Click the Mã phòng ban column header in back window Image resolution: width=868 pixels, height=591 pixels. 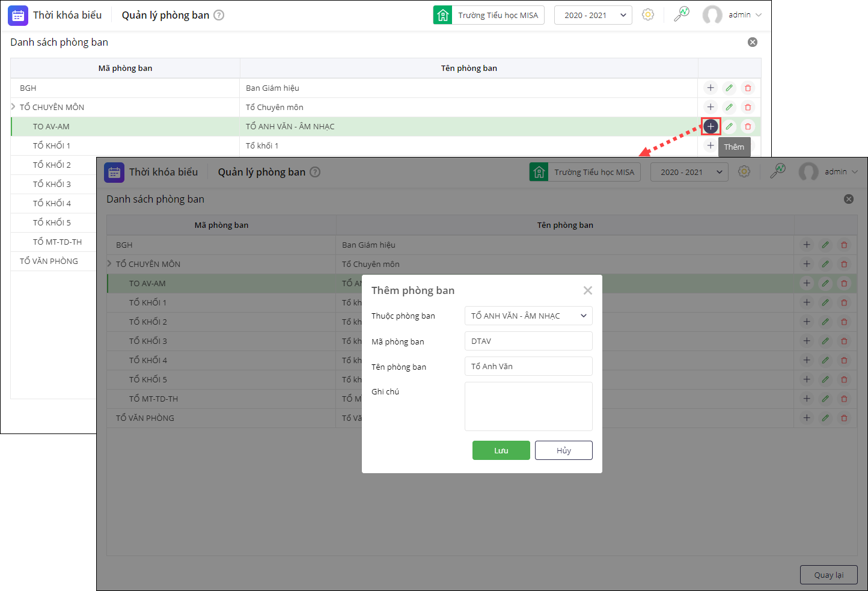125,68
